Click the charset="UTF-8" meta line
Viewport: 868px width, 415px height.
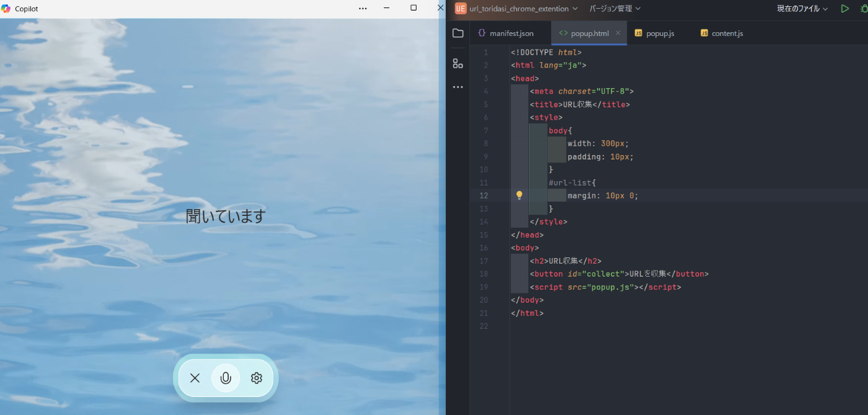pyautogui.click(x=582, y=91)
